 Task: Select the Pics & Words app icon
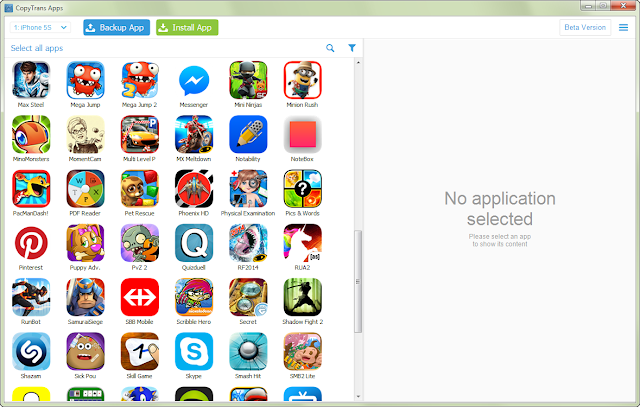(x=302, y=189)
